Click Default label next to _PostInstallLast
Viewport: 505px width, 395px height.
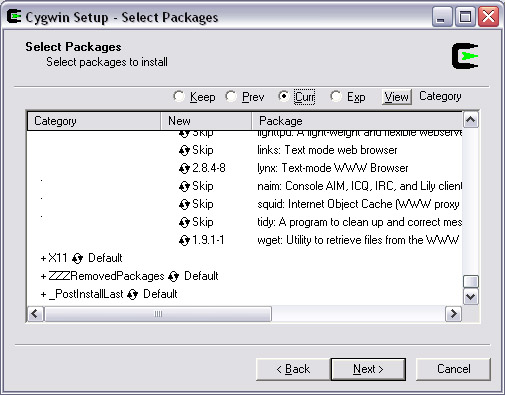(160, 294)
